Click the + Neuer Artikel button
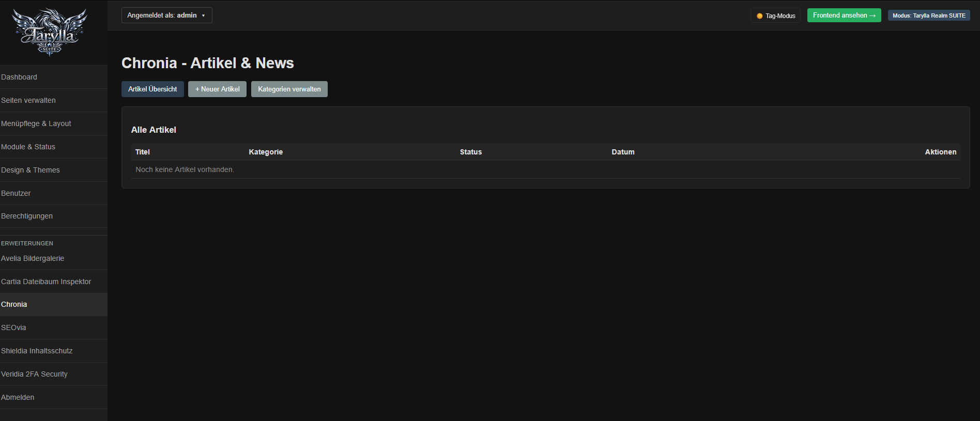Image resolution: width=980 pixels, height=421 pixels. [x=217, y=89]
